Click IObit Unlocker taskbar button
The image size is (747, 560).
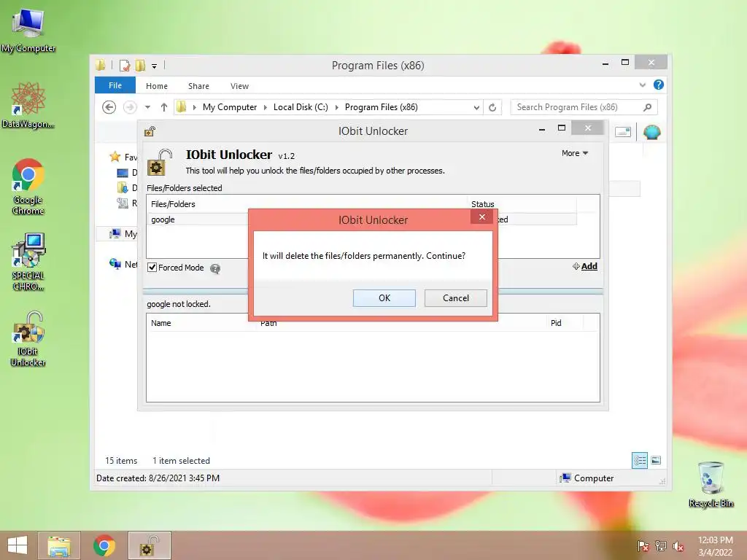coord(149,545)
